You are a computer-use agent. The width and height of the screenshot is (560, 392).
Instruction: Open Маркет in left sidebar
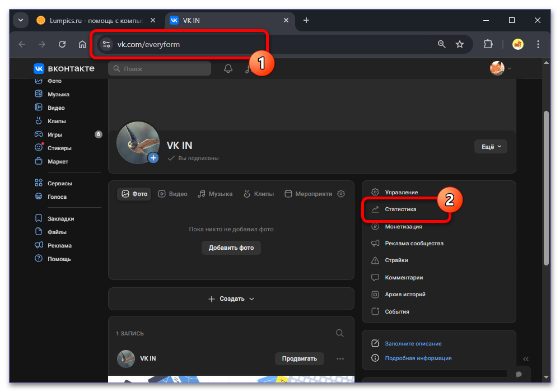[x=52, y=161]
